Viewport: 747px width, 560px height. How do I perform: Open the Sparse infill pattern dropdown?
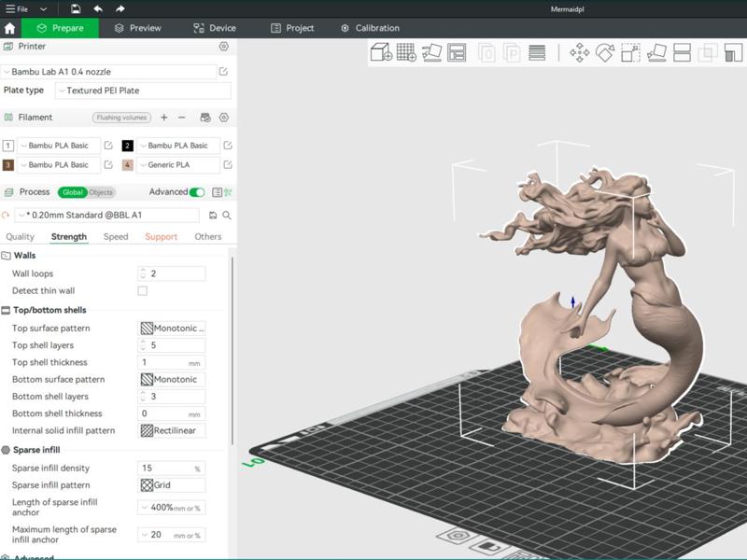[x=172, y=485]
